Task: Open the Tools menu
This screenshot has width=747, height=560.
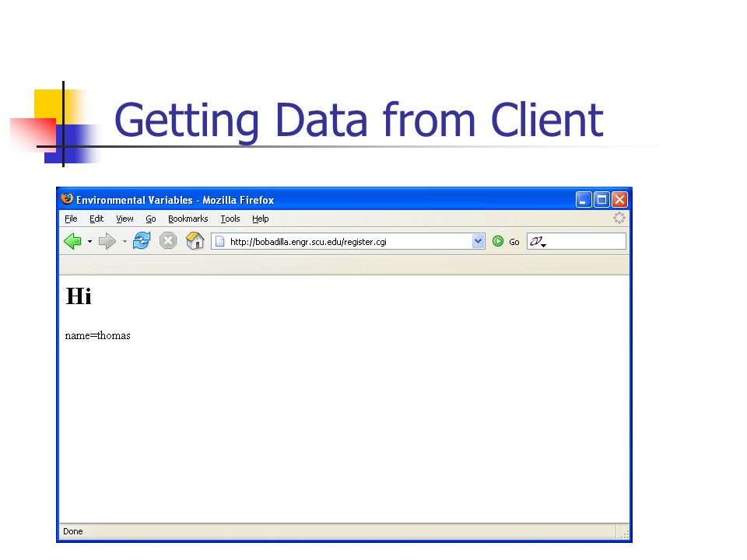Action: pyautogui.click(x=230, y=219)
